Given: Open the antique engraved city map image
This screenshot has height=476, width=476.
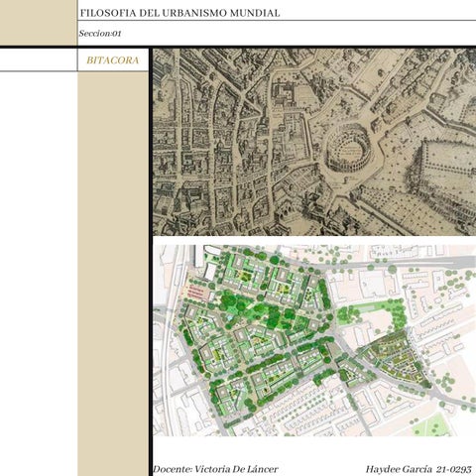Looking at the screenshot, I should pos(314,142).
